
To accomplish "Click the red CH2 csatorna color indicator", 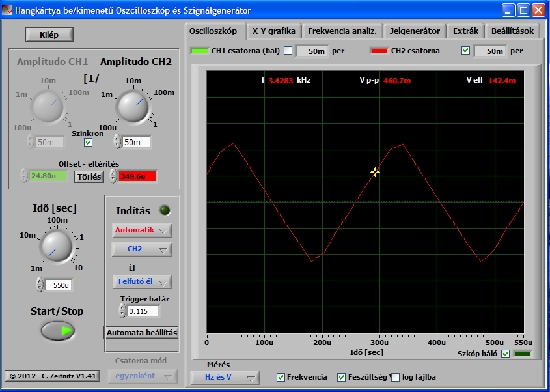I will tap(379, 51).
